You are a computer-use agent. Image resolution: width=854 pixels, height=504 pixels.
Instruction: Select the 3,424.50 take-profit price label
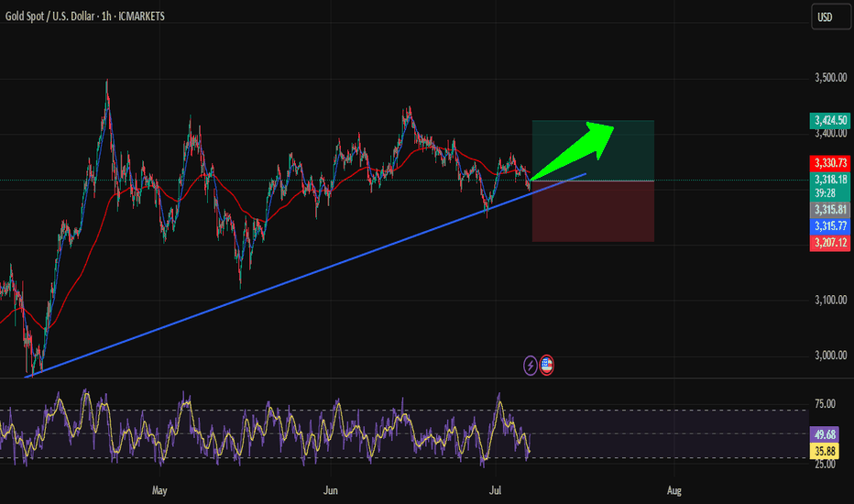pos(830,120)
